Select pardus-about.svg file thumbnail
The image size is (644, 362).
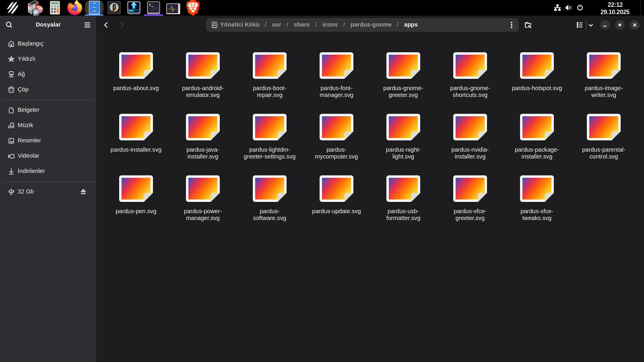pyautogui.click(x=136, y=66)
